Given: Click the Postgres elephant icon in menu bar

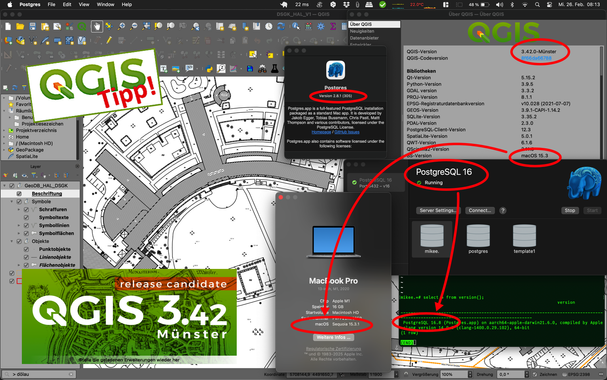Looking at the screenshot, I should (284, 5).
